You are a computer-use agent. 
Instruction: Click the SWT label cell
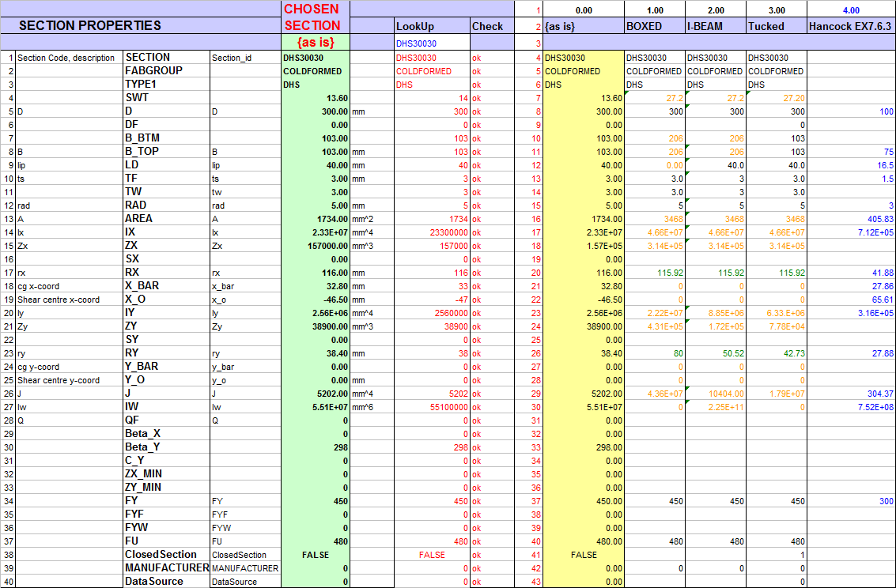point(167,98)
